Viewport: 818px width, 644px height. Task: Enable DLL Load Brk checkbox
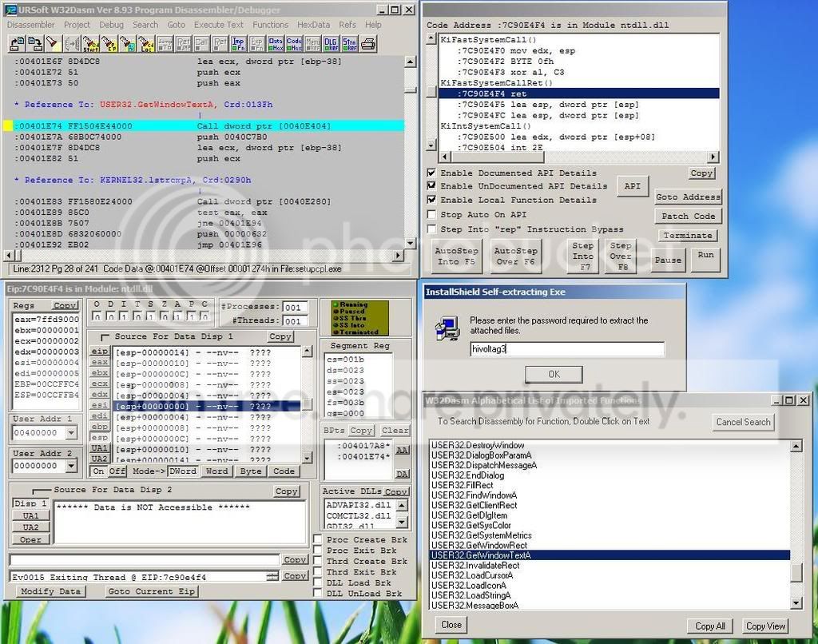[x=317, y=582]
